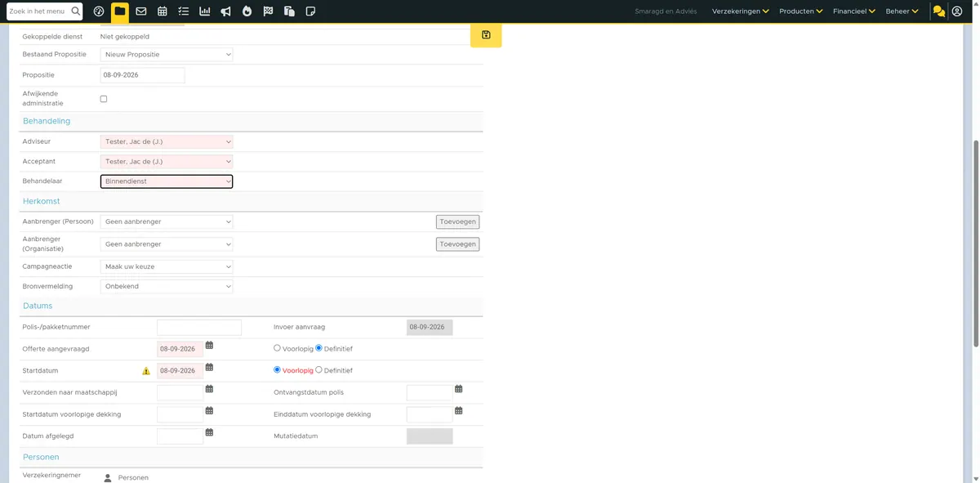Click the checkered flag icon
The height and width of the screenshot is (483, 980).
coord(268,11)
